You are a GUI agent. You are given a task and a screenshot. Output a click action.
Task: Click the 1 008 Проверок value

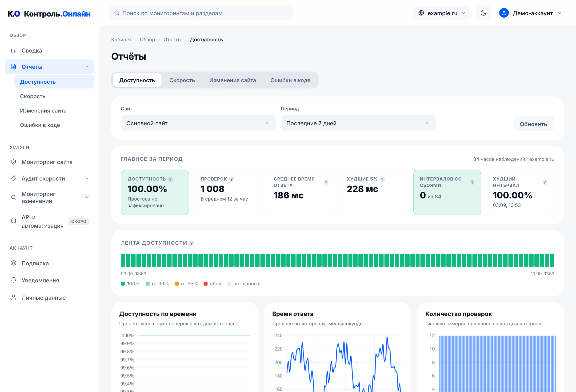coord(213,189)
